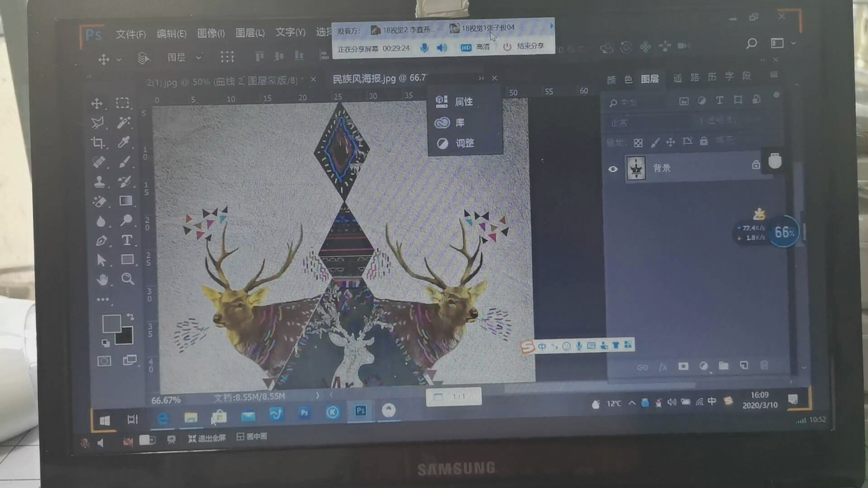This screenshot has height=488, width=868.
Task: Select the Pen tool
Action: click(x=101, y=240)
